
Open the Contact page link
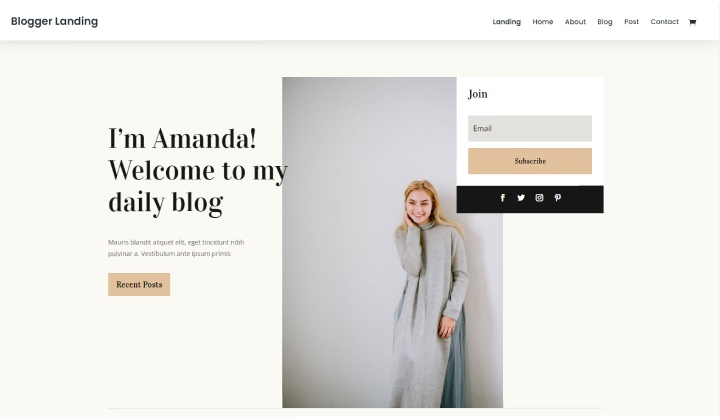pyautogui.click(x=664, y=22)
